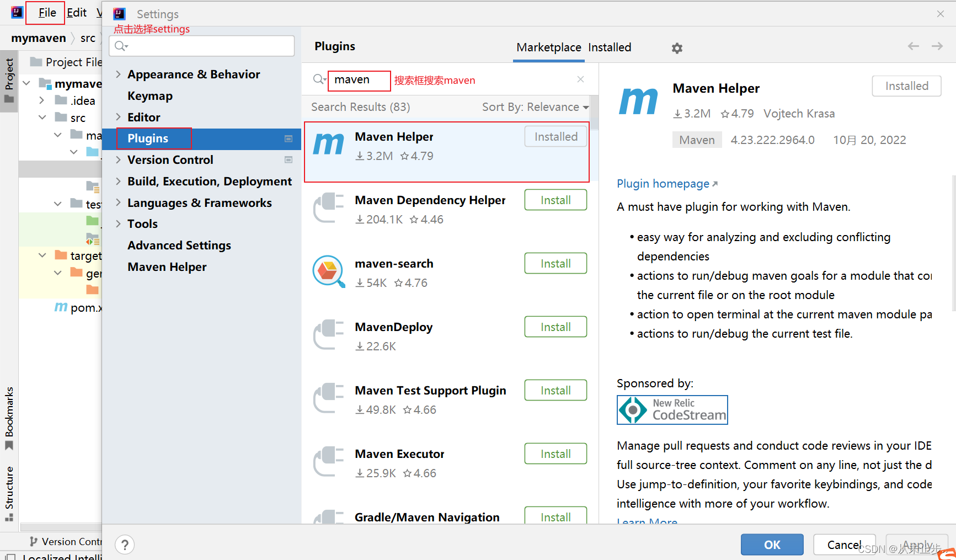Select pom.xml in the project tree
956x560 pixels.
[77, 307]
